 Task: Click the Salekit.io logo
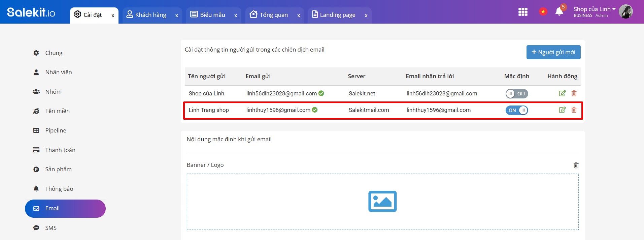31,12
